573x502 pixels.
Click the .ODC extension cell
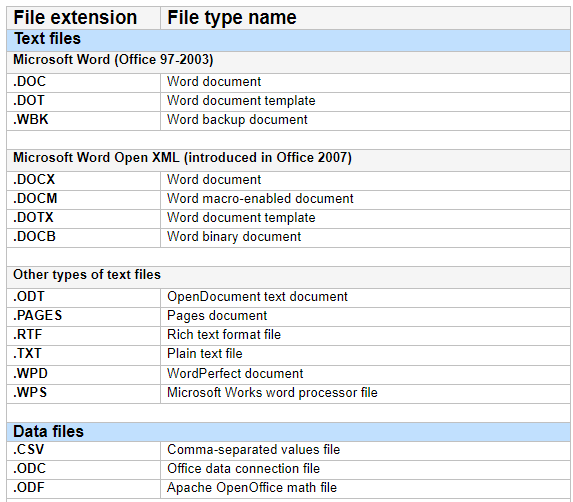pyautogui.click(x=83, y=469)
